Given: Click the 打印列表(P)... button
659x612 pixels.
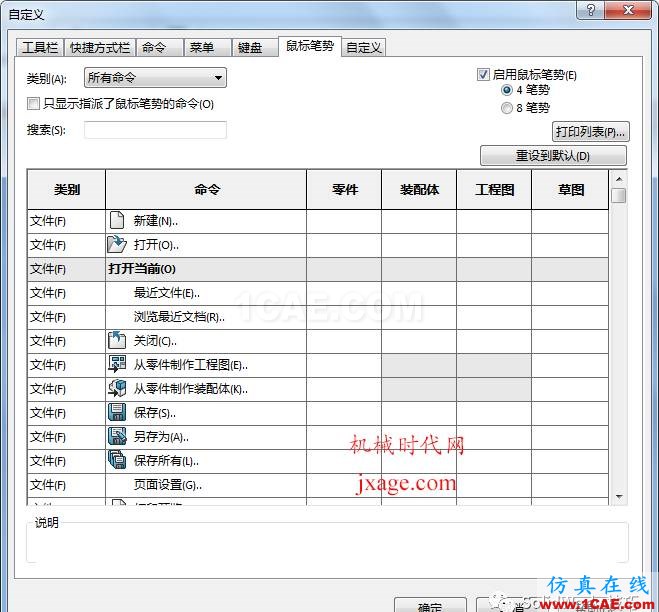Looking at the screenshot, I should 590,132.
